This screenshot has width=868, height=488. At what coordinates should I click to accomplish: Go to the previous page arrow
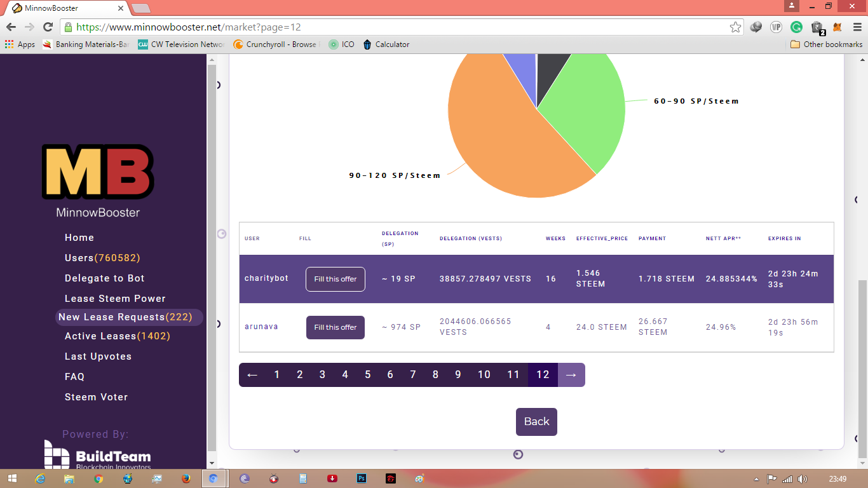coord(252,375)
